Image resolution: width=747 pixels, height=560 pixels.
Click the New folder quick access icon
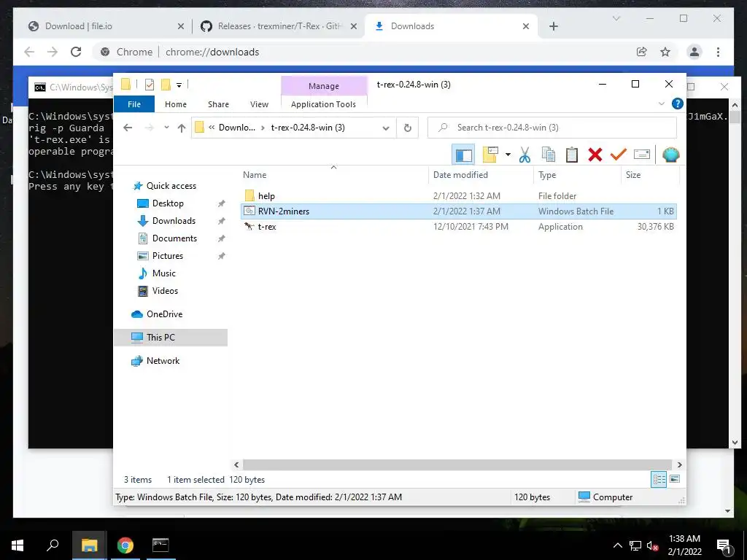click(x=166, y=85)
